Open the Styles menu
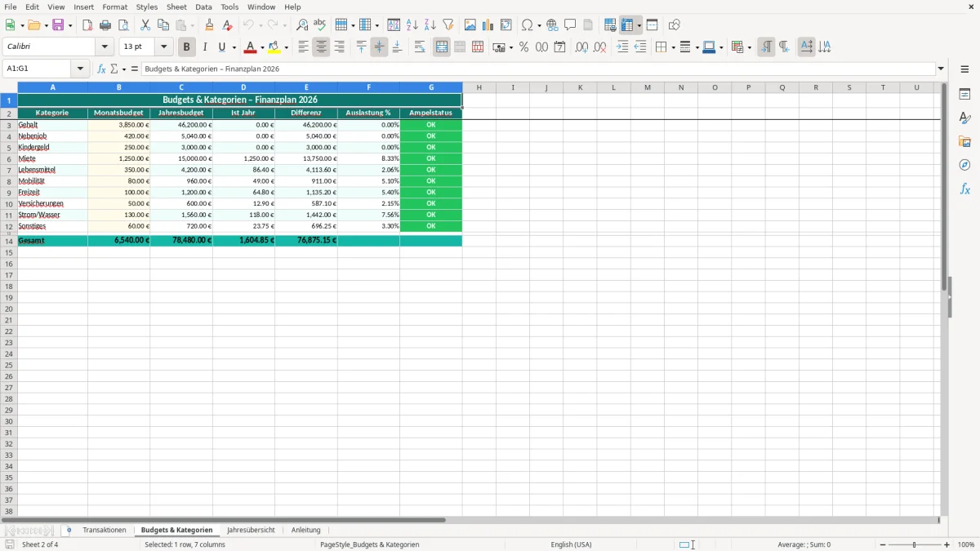This screenshot has height=551, width=980. 147,7
